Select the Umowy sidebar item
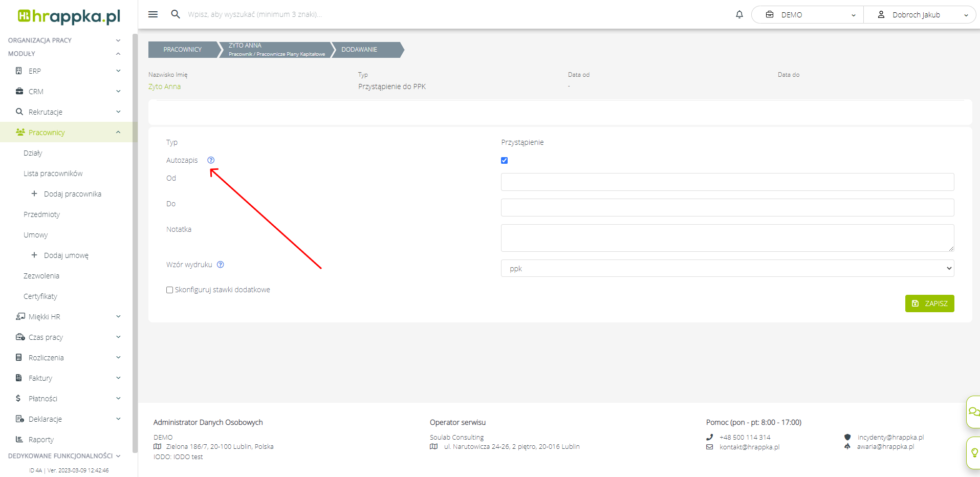The image size is (980, 477). (x=35, y=235)
